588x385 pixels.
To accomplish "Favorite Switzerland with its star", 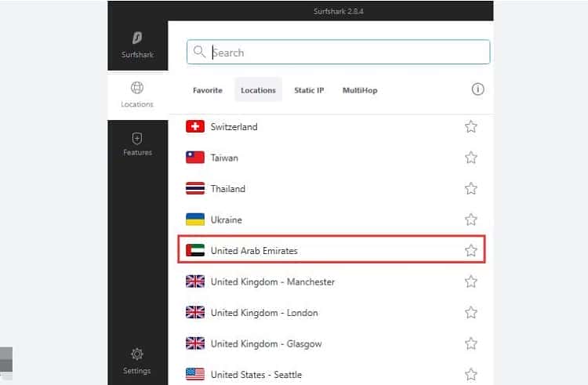I will (x=471, y=127).
